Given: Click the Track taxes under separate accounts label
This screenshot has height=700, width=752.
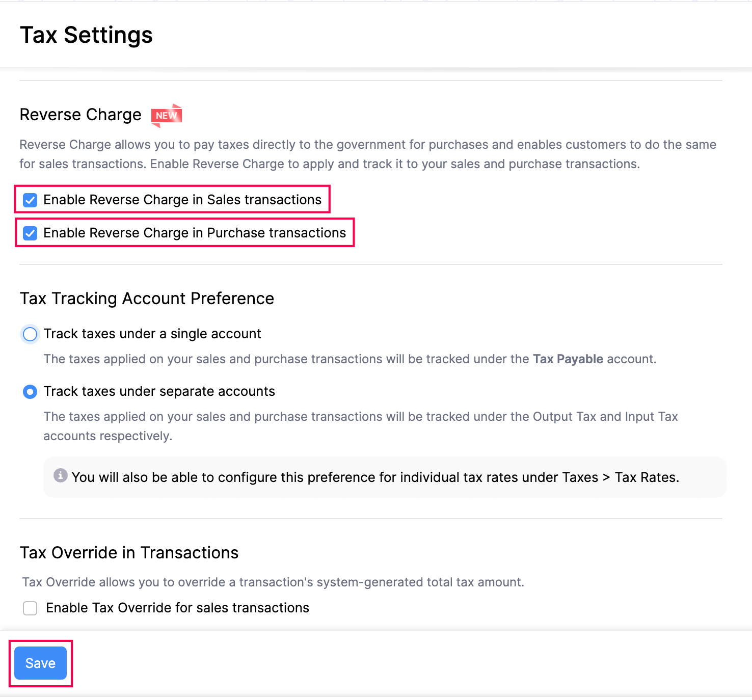Looking at the screenshot, I should [x=159, y=391].
